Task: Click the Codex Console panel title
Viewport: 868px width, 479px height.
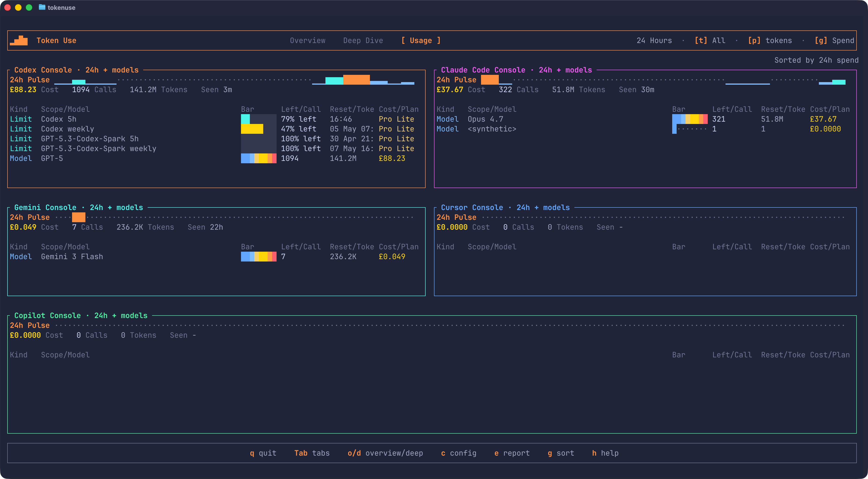Action: click(x=76, y=70)
